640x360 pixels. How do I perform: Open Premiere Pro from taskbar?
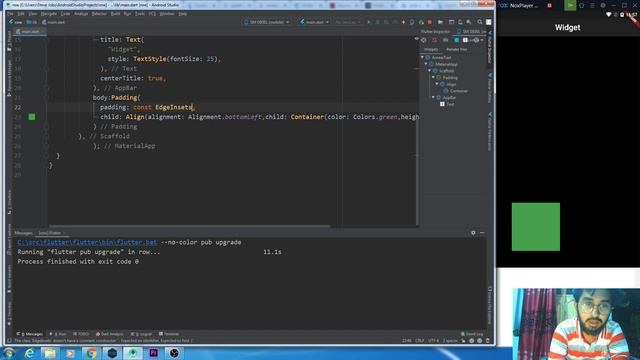153,353
